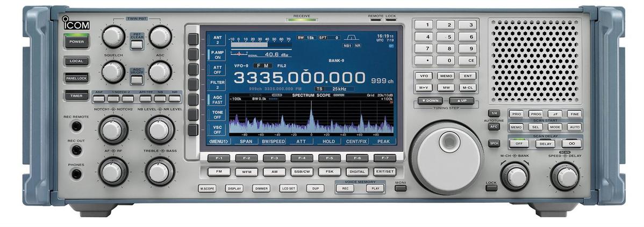Click the AF/RF gain knob
644x227 pixels.
pyautogui.click(x=112, y=172)
